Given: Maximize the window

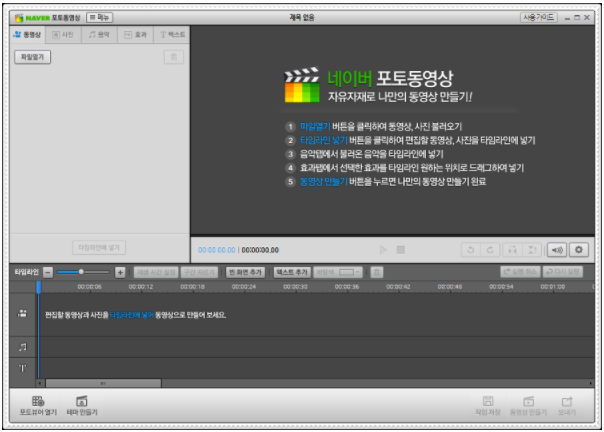Looking at the screenshot, I should point(577,18).
